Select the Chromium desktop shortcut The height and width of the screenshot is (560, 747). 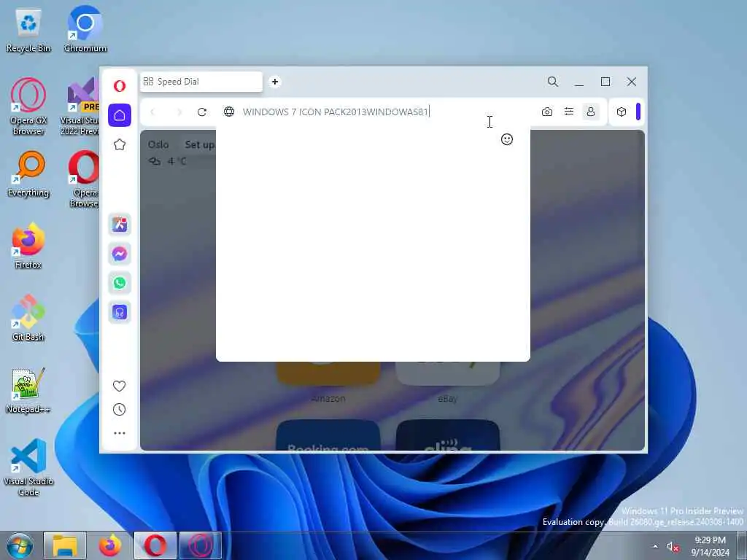[x=85, y=28]
